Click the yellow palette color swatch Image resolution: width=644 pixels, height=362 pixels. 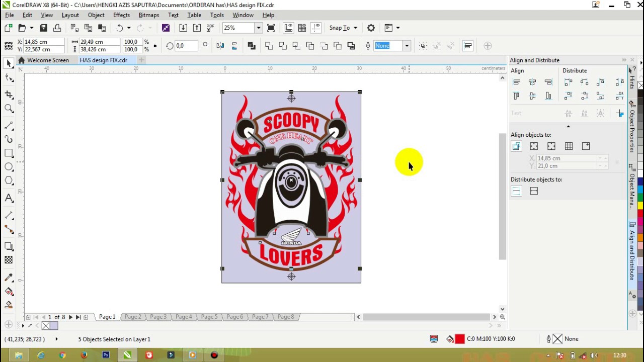[640, 205]
